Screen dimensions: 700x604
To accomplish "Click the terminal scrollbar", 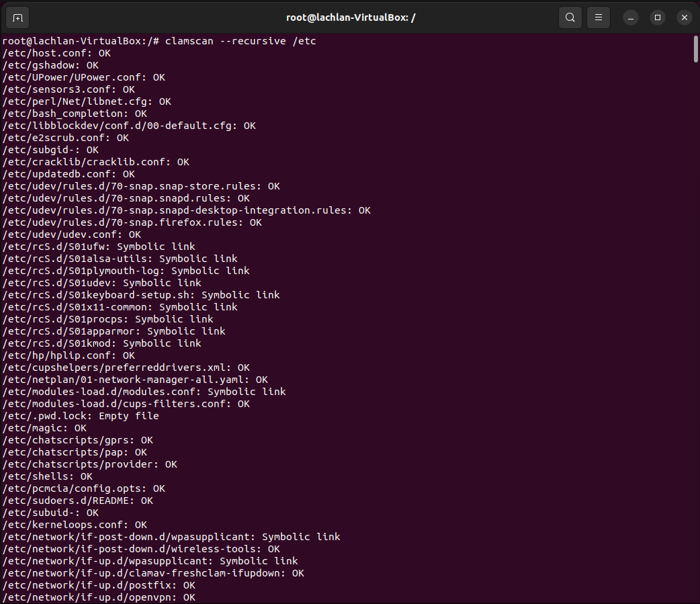I will (x=694, y=49).
